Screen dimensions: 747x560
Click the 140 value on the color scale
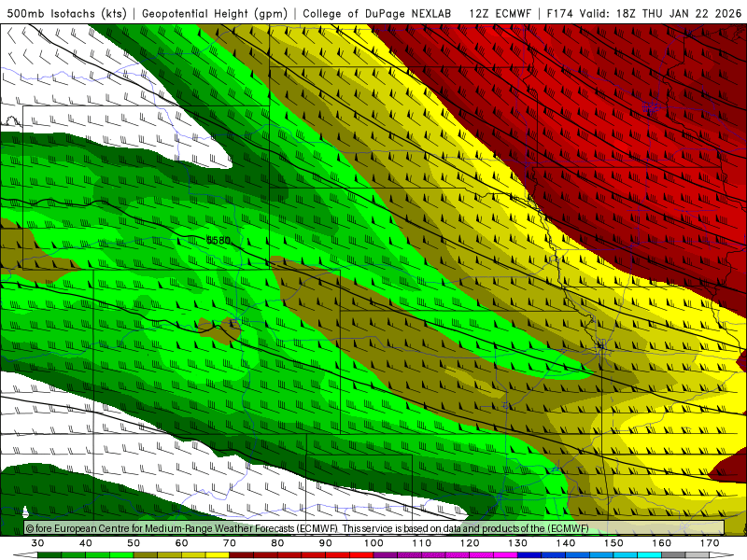(x=566, y=543)
